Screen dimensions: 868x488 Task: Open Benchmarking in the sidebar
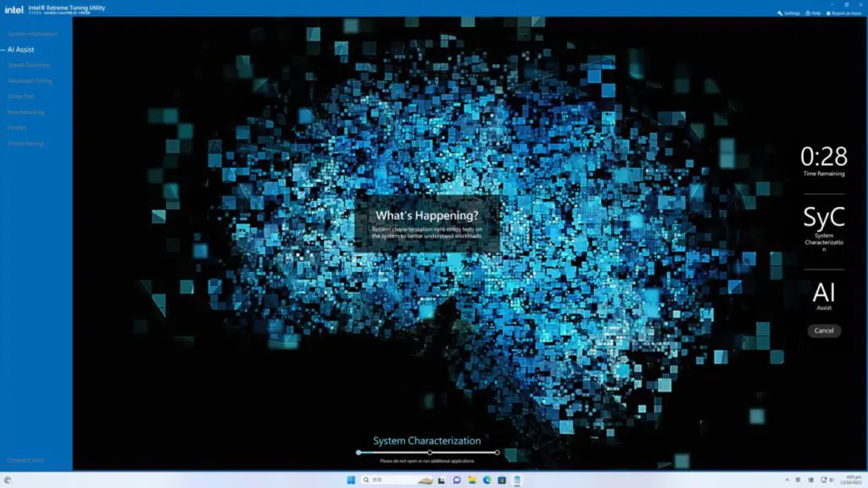click(x=25, y=113)
